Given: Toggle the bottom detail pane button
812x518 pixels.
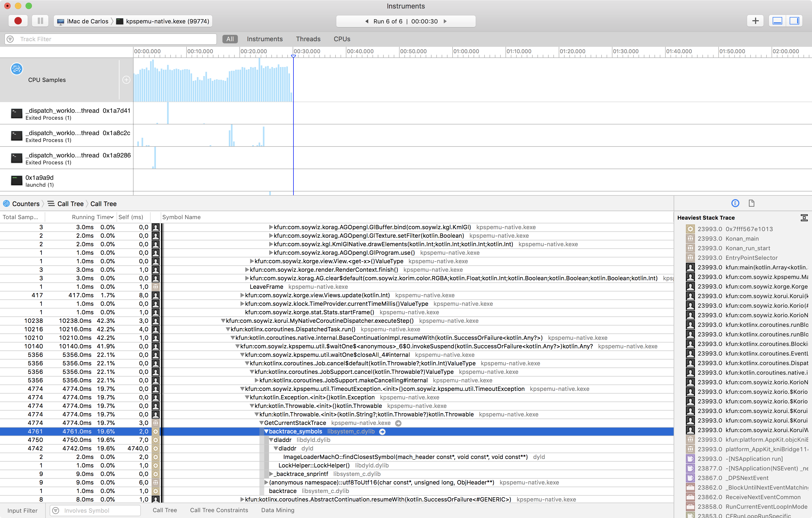Looking at the screenshot, I should click(777, 21).
